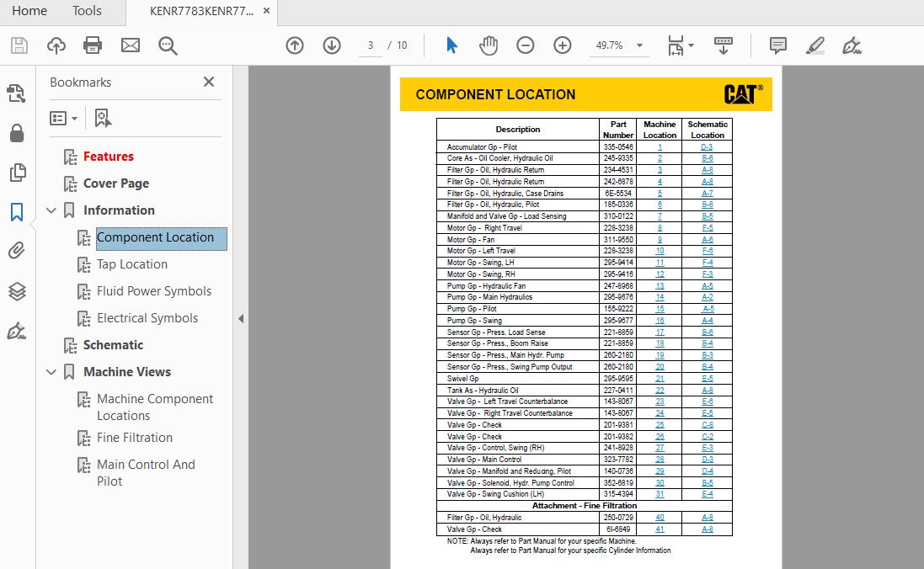924x569 pixels.
Task: Close the KENR7783 document tab
Action: click(266, 11)
